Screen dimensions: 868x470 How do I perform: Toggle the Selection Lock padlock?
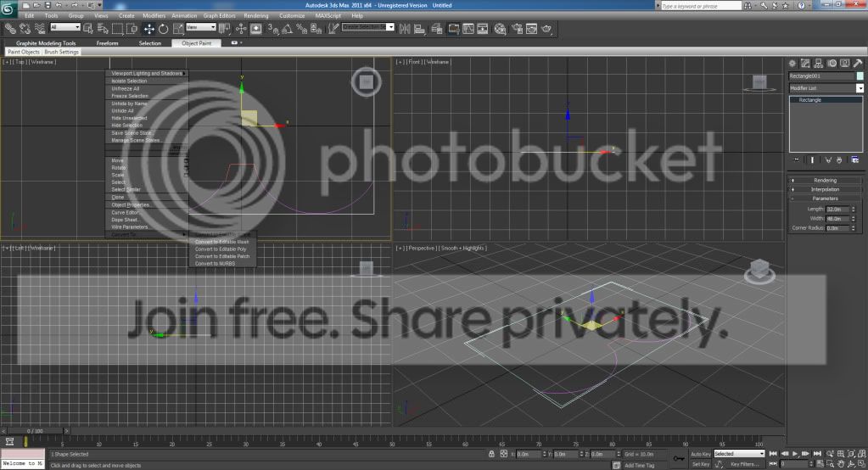tap(491, 454)
